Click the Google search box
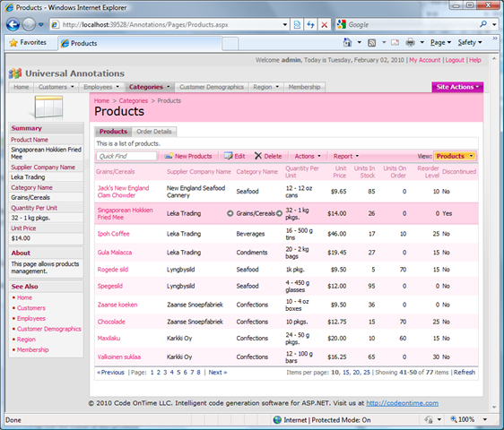Viewport: 504px width, 430px height. click(413, 24)
